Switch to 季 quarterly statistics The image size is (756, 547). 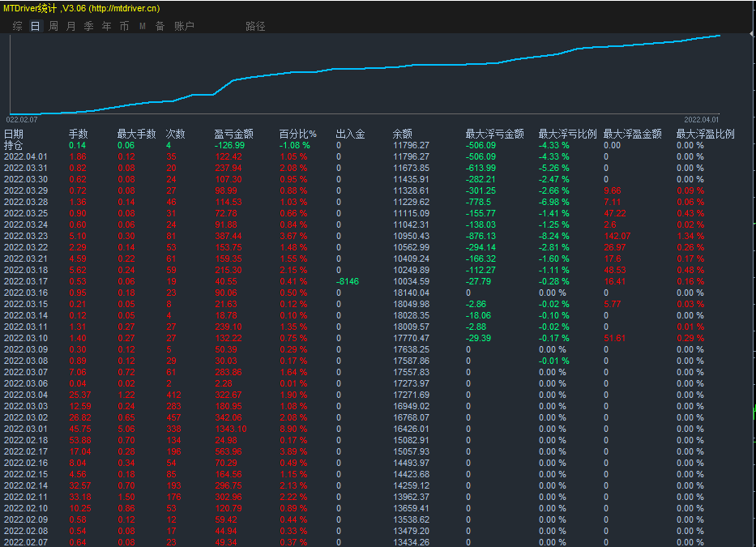point(89,26)
